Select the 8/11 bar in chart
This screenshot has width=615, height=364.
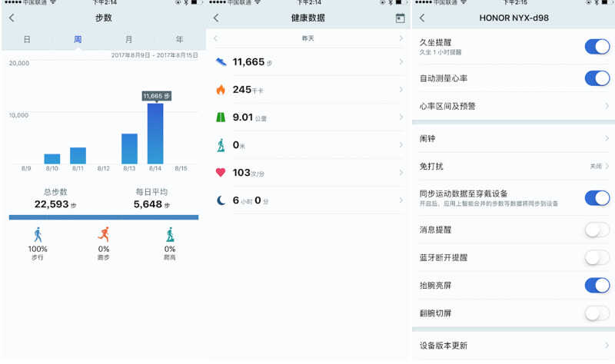78,156
